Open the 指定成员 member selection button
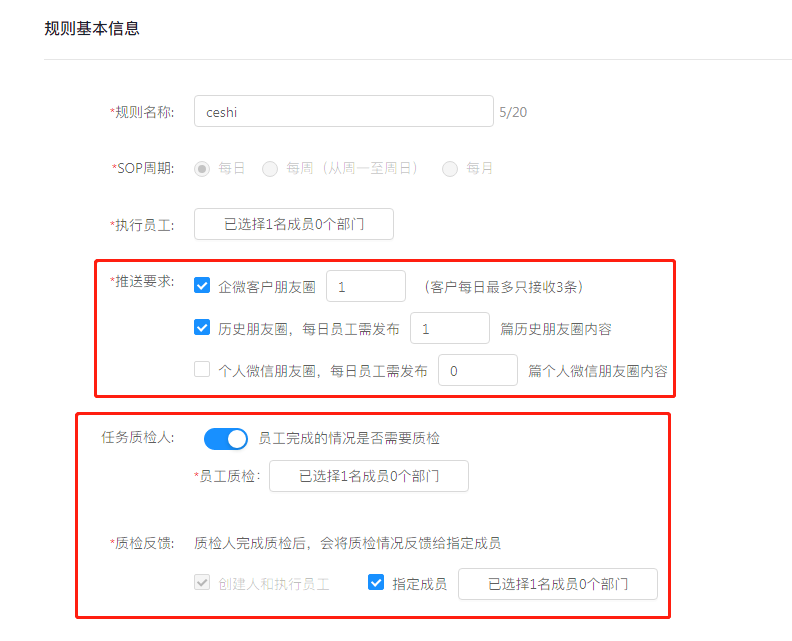Screen dimensions: 792x641 558,584
